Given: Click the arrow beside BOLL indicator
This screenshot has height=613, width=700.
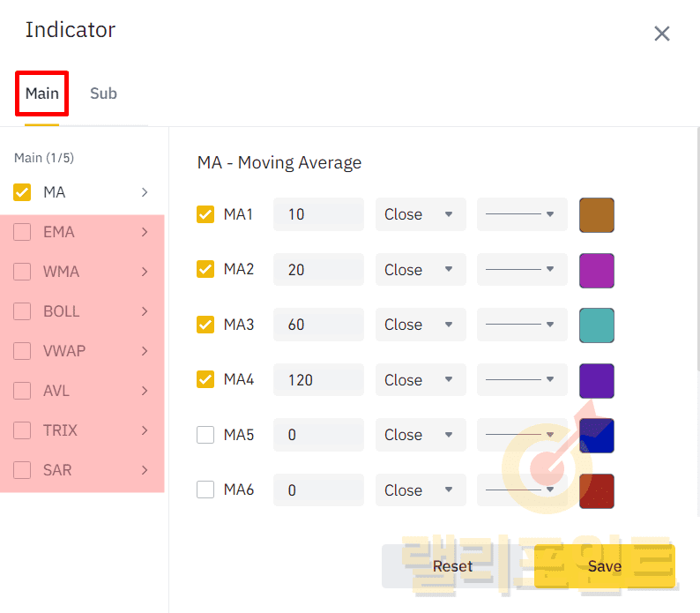Looking at the screenshot, I should tap(145, 311).
